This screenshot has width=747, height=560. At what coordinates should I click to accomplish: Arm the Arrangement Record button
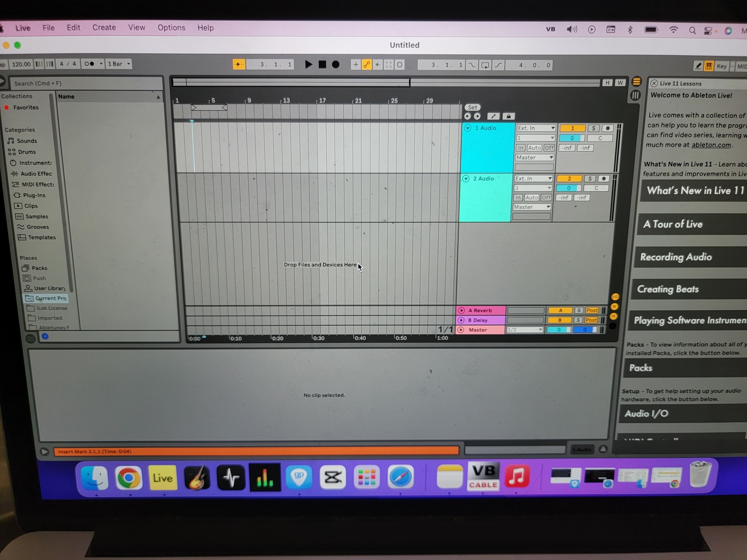tap(336, 64)
